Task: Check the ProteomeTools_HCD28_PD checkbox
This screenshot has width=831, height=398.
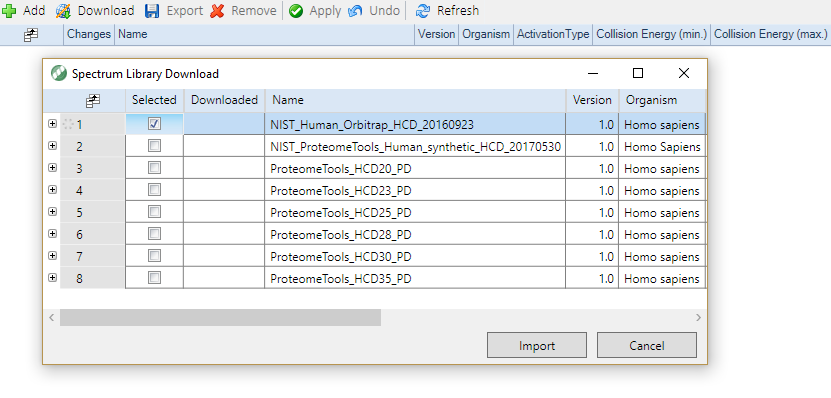Action: coord(154,234)
